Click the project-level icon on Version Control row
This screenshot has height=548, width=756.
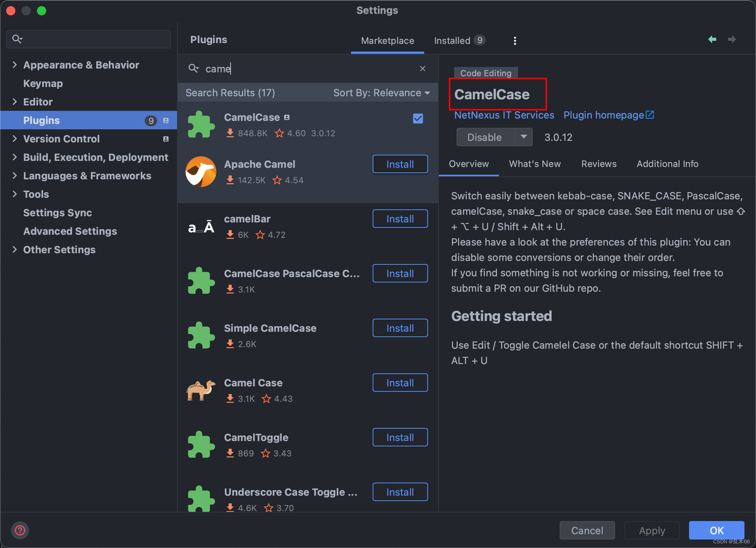click(x=166, y=139)
